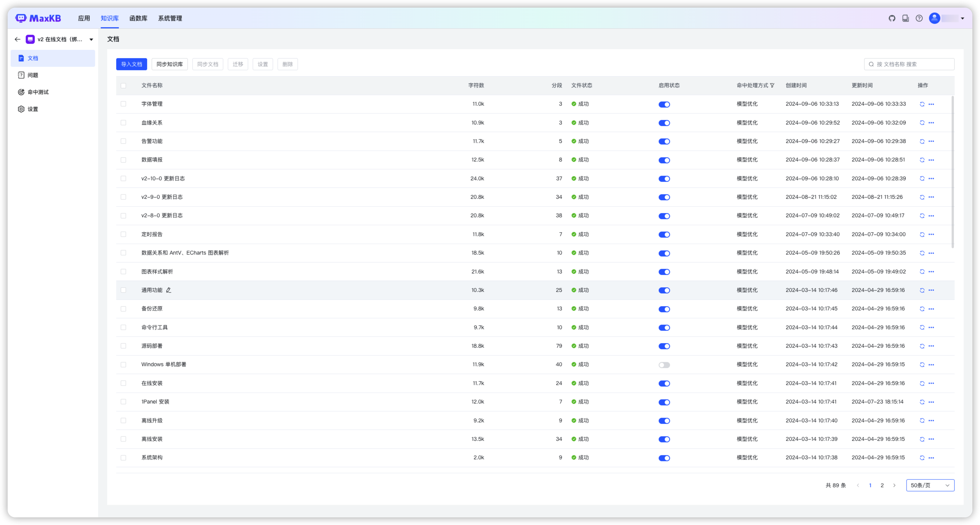Switch to the 函数库 top menu
This screenshot has width=980, height=525.
tap(138, 18)
